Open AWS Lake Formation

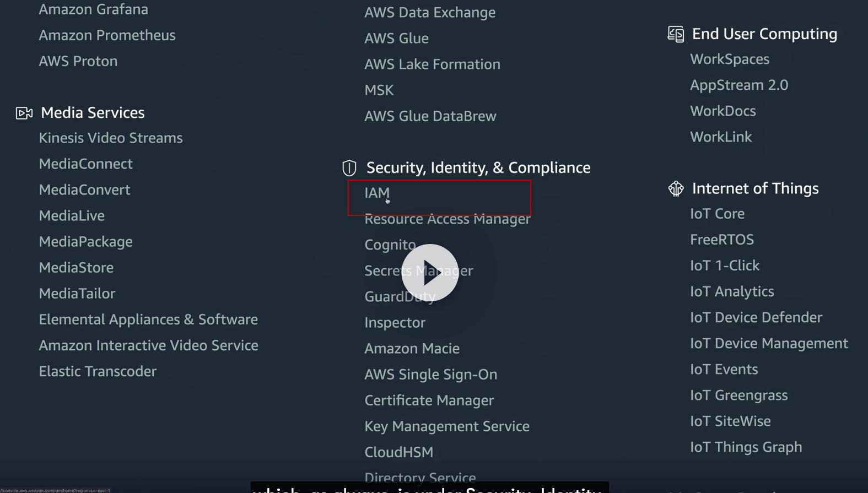click(432, 64)
